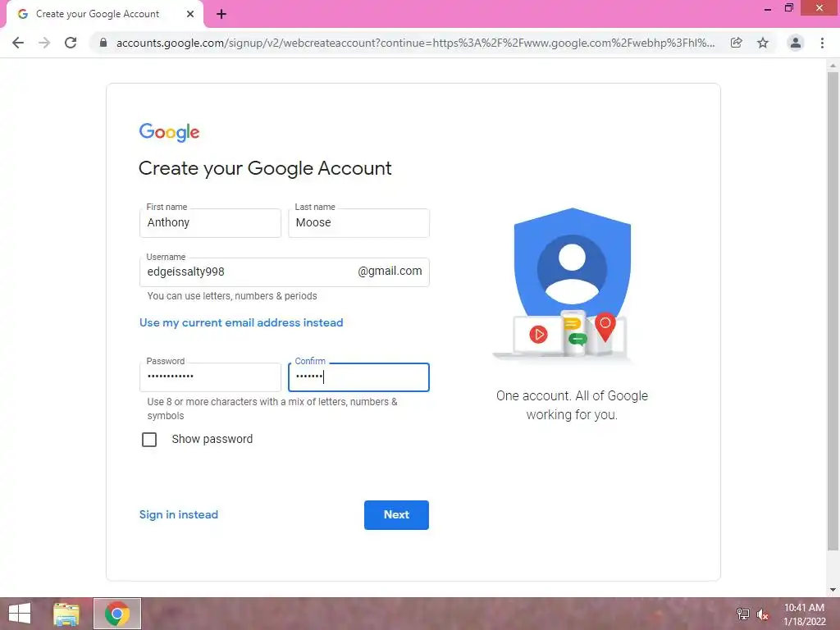Click the text 'You can use letters, numbers & periods'

coord(232,295)
